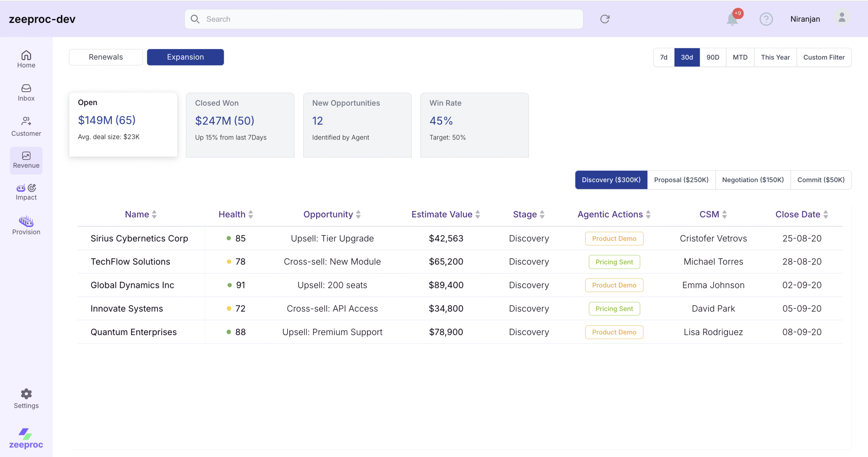Select the MTD time filter
The height and width of the screenshot is (457, 868).
(x=740, y=57)
